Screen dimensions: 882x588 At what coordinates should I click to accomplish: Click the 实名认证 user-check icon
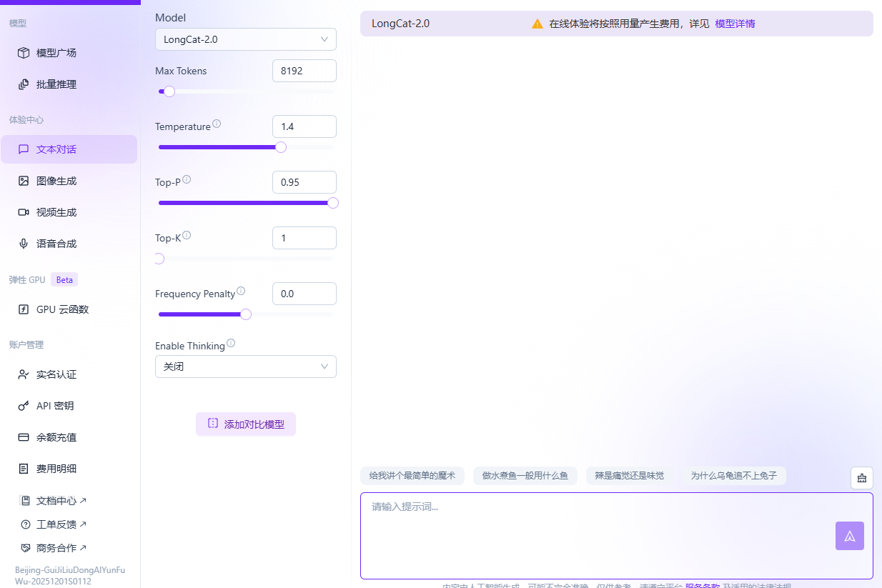coord(24,374)
